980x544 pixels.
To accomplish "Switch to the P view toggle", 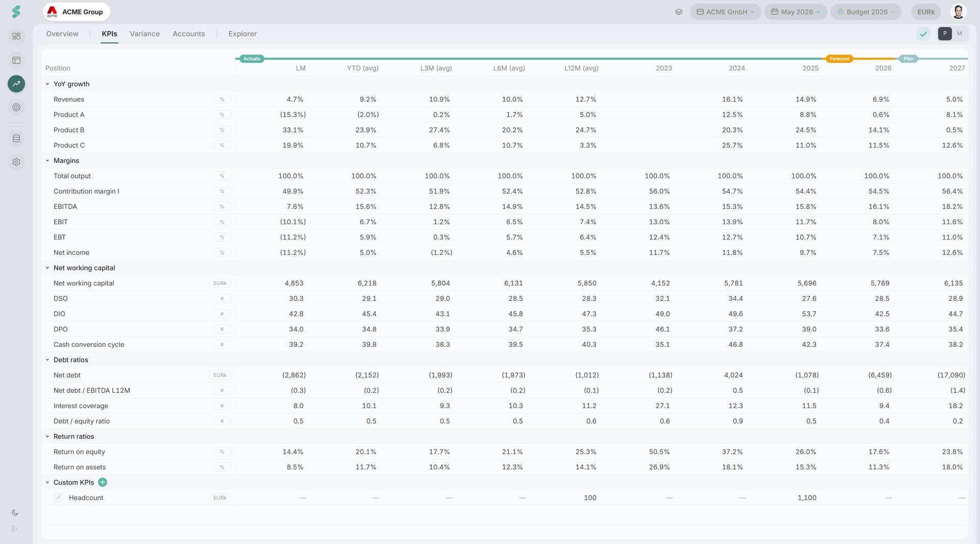I will (x=945, y=34).
